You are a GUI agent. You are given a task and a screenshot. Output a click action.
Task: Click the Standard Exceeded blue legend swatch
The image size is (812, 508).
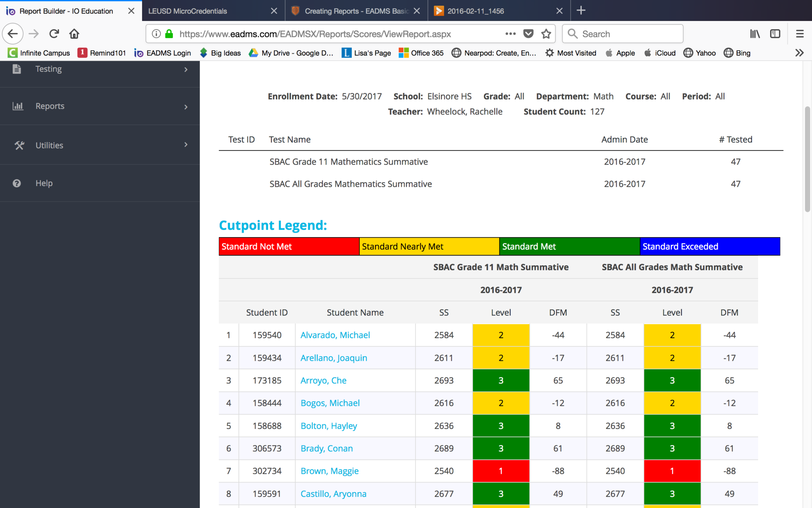[710, 246]
